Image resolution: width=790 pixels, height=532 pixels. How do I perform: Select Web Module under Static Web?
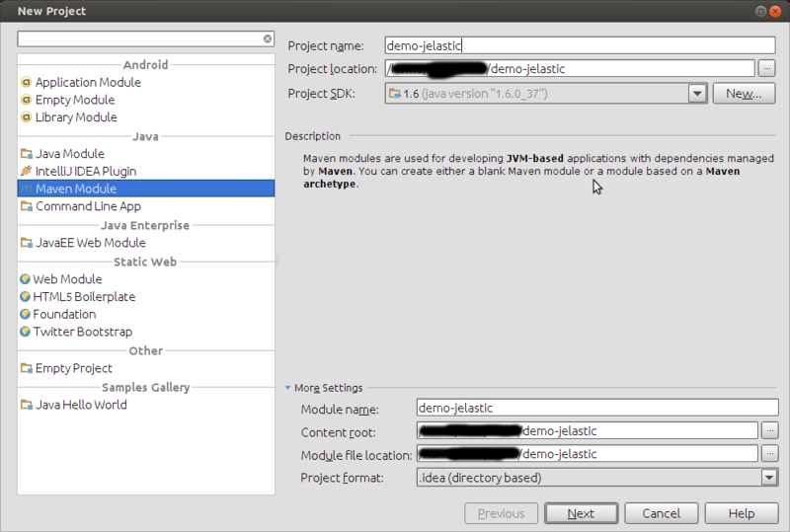146,279
